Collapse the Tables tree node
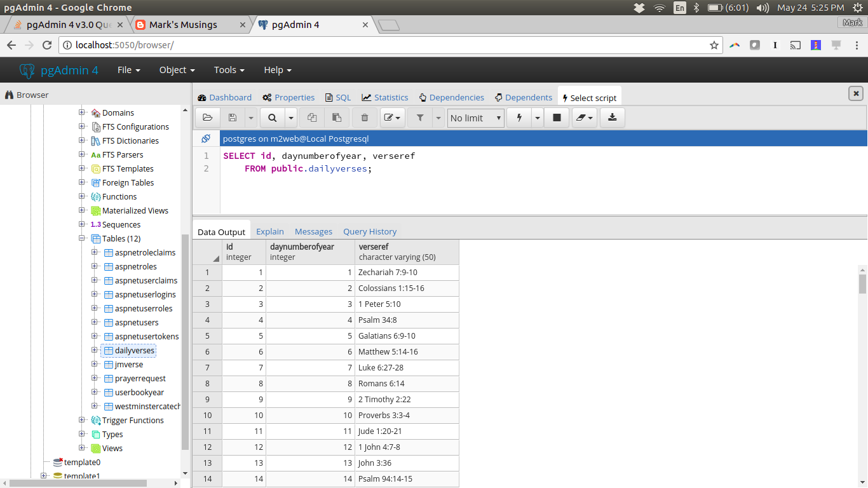Viewport: 868px width, 488px height. point(82,238)
